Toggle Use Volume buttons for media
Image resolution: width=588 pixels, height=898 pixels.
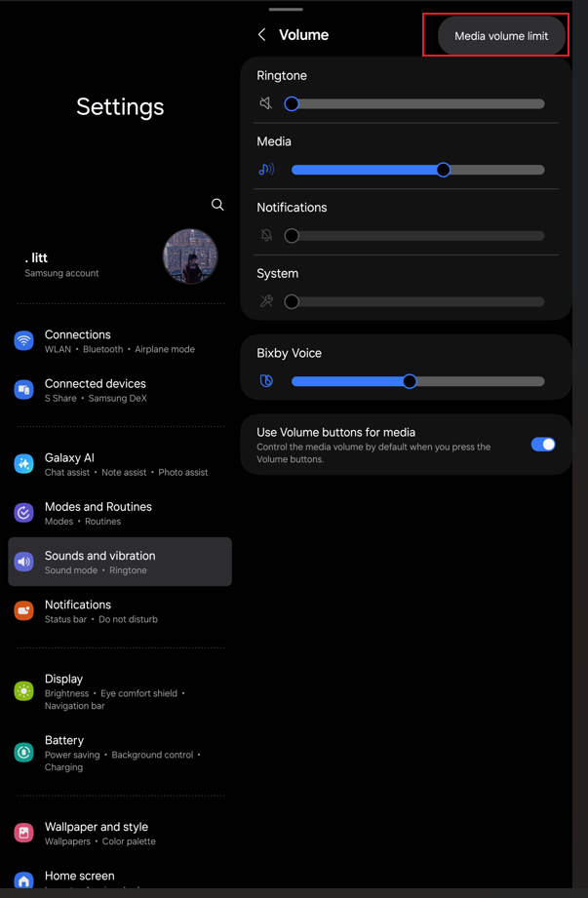click(x=543, y=445)
